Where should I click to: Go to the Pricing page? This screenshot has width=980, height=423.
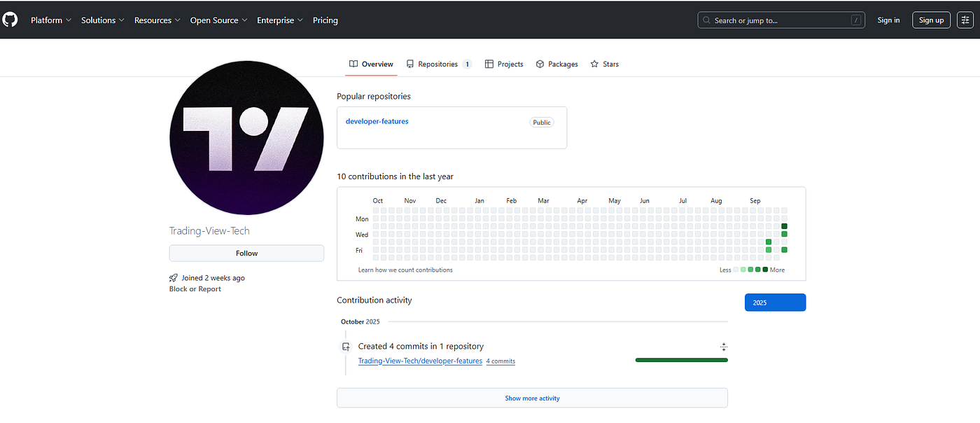click(325, 20)
